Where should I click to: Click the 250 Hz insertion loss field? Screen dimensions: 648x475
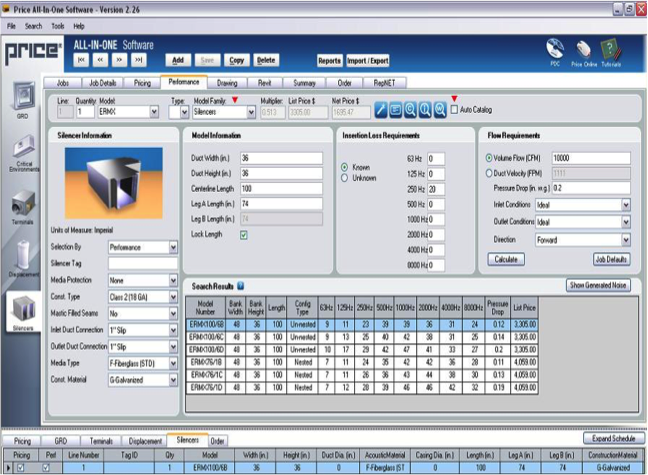click(436, 189)
